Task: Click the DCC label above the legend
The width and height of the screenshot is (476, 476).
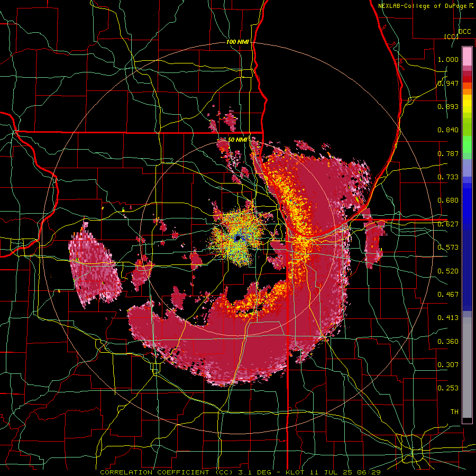Action: 465,32
